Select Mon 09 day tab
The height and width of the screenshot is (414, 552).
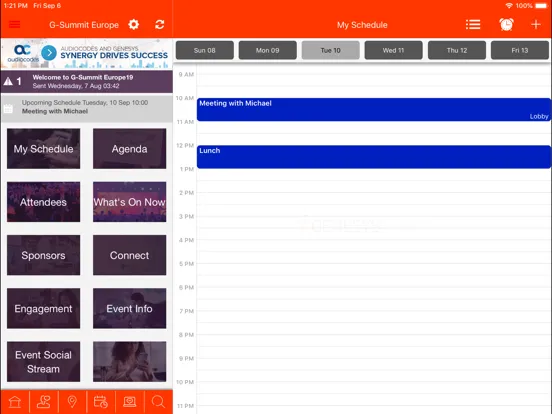pos(268,50)
